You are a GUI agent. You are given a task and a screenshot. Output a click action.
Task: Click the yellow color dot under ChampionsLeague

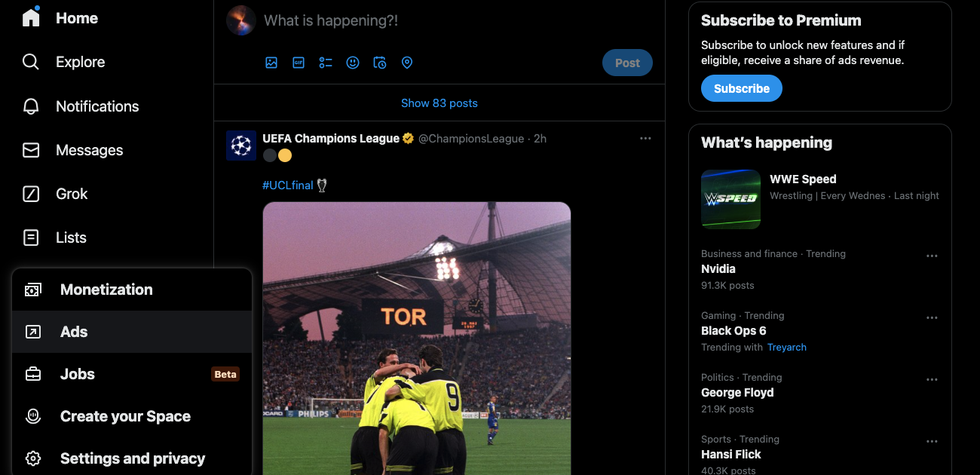point(285,155)
